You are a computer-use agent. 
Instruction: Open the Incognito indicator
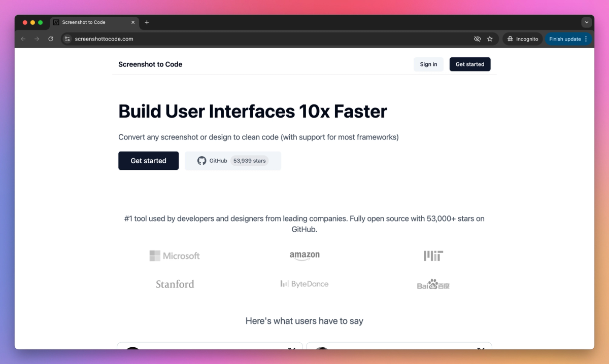click(x=522, y=39)
